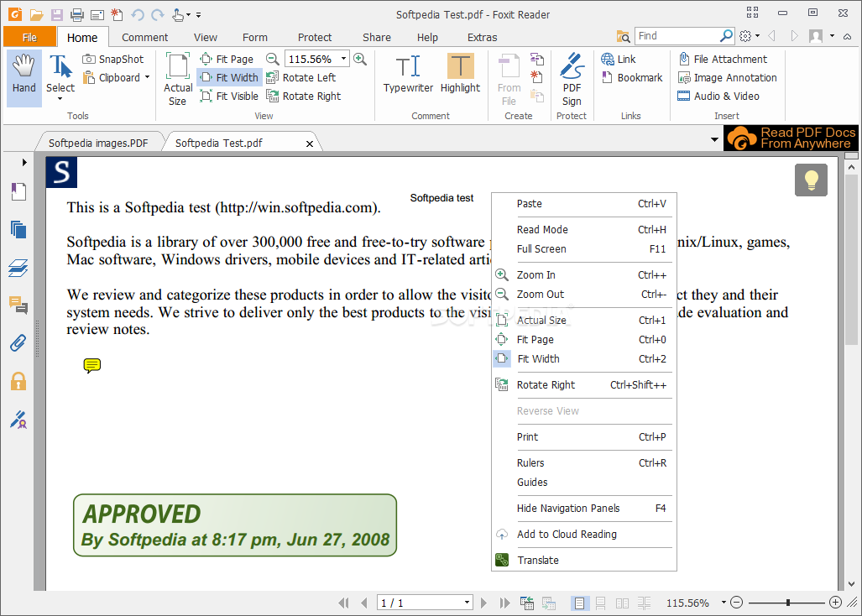Choose Print in the context menu
This screenshot has width=862, height=616.
[x=584, y=437]
